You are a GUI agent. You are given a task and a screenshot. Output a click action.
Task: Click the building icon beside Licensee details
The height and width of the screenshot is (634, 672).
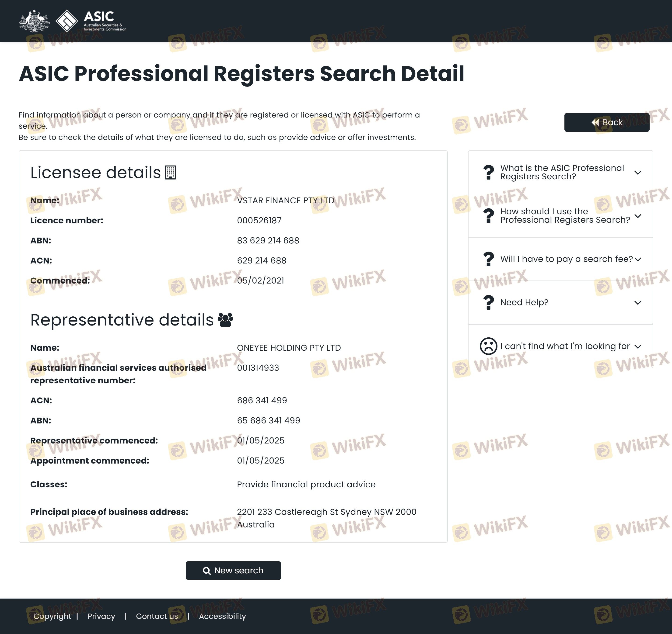point(171,173)
